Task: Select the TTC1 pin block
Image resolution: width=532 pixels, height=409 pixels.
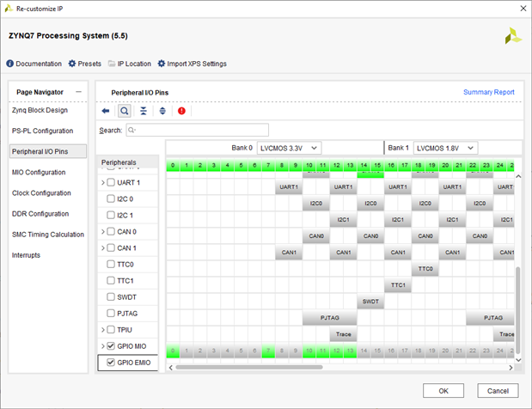Action: point(398,285)
